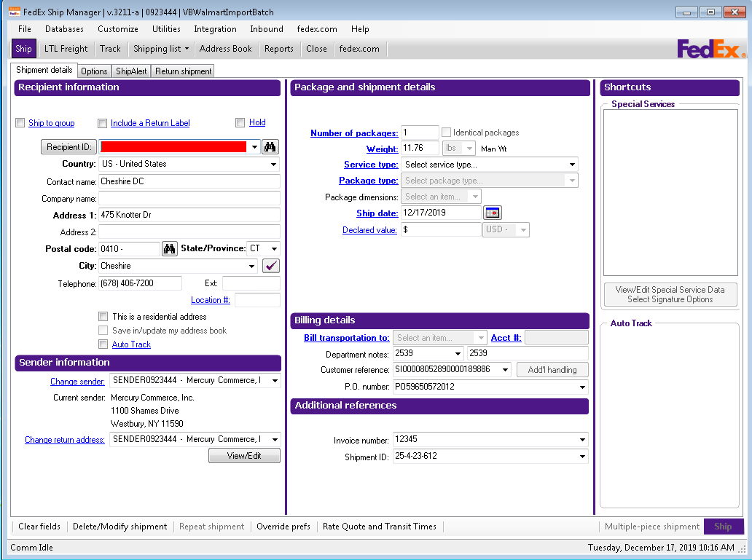This screenshot has height=560, width=752.
Task: Click the Declared value amount field
Action: coord(441,229)
